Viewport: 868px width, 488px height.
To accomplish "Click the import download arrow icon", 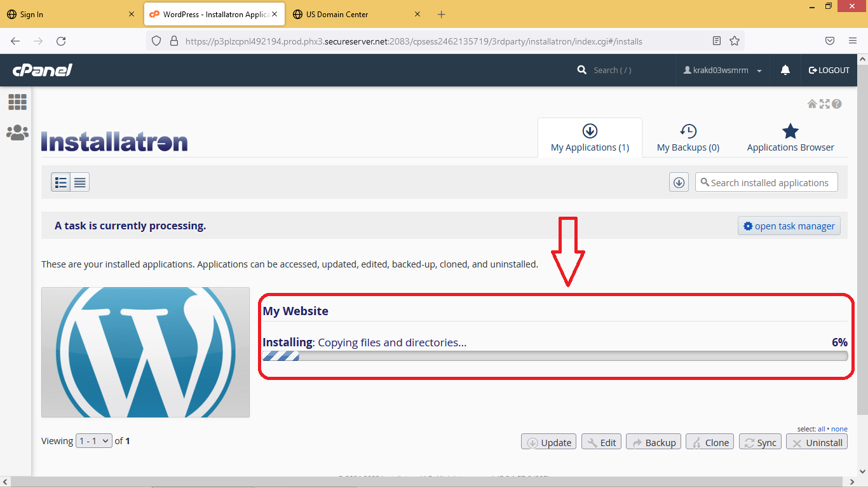I will [x=679, y=182].
